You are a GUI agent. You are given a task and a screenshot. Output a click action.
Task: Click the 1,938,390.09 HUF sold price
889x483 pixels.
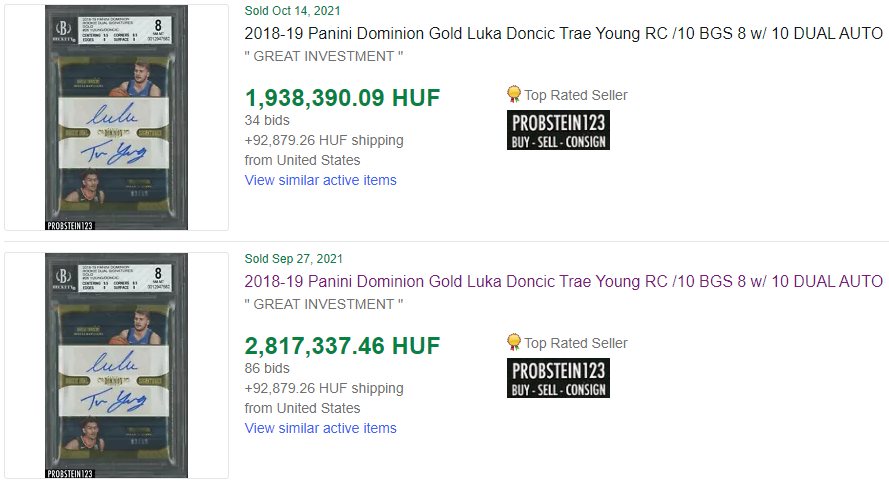pos(342,97)
